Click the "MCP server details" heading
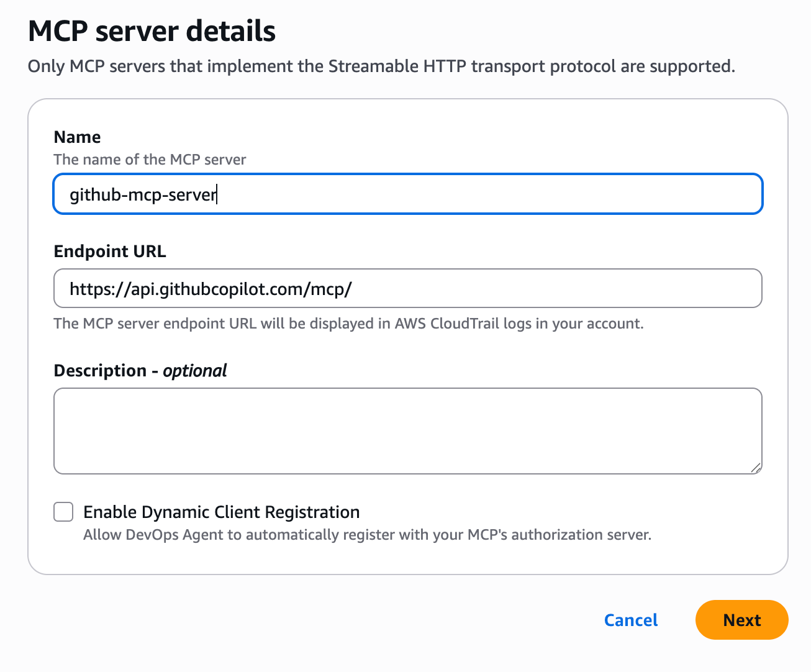The width and height of the screenshot is (811, 672). coord(152,31)
